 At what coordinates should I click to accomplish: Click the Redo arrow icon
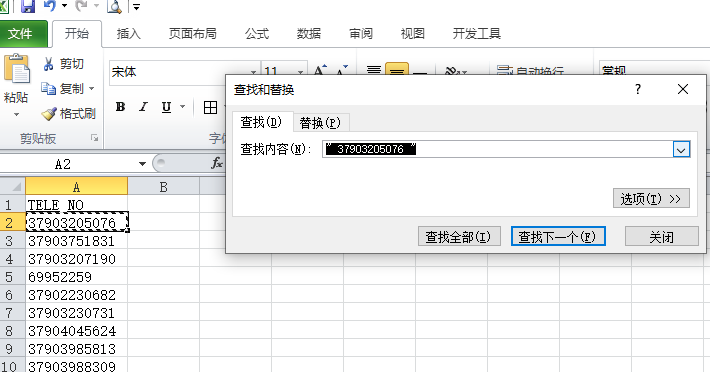click(82, 5)
